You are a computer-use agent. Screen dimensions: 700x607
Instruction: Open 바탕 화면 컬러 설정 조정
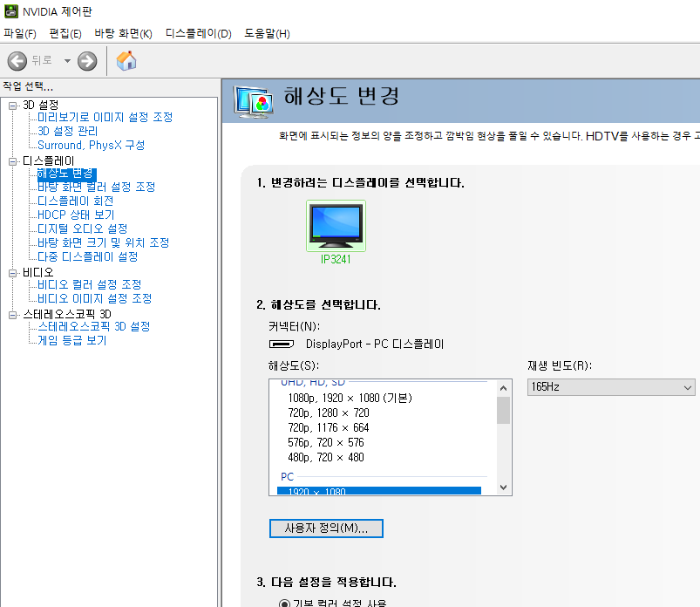point(97,187)
